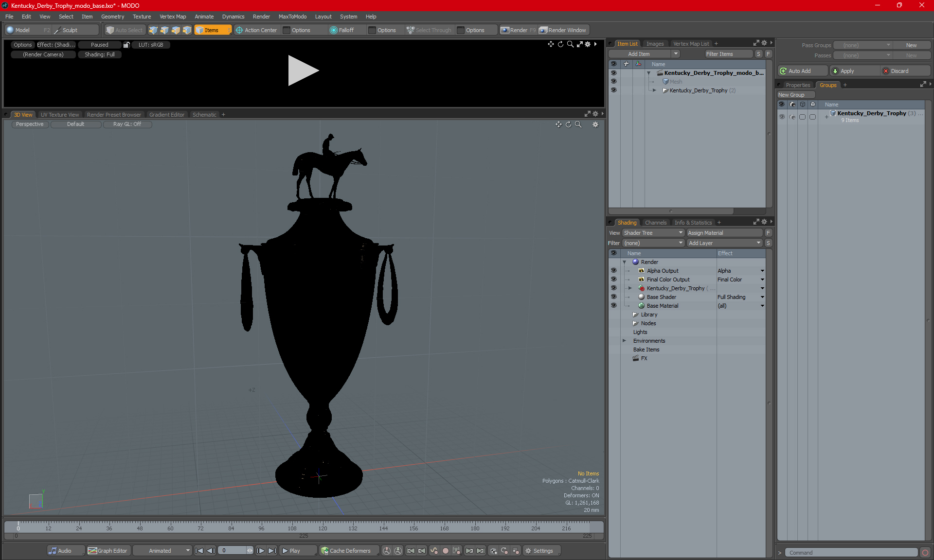Switch to the Channels tab
This screenshot has height=560, width=934.
pyautogui.click(x=656, y=223)
